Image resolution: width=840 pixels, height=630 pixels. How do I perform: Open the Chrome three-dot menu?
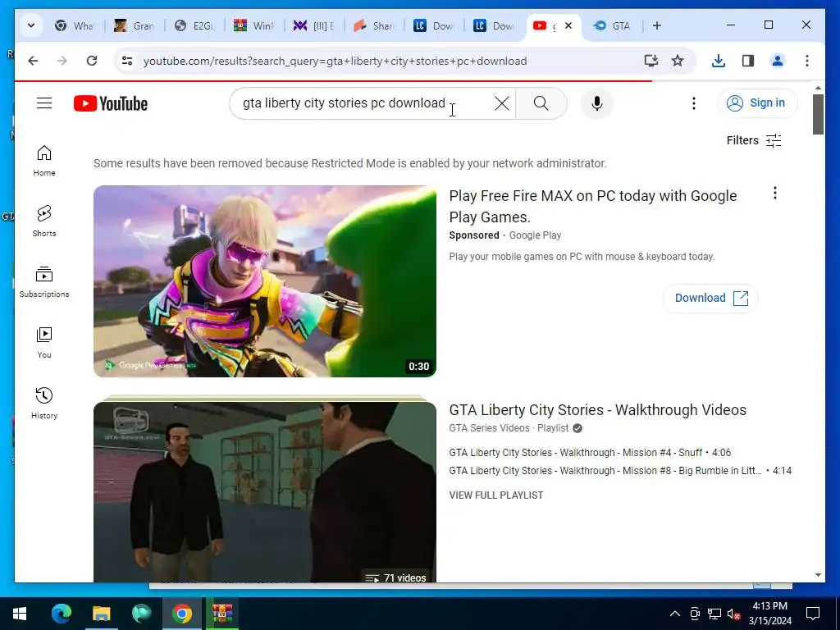[x=807, y=61]
